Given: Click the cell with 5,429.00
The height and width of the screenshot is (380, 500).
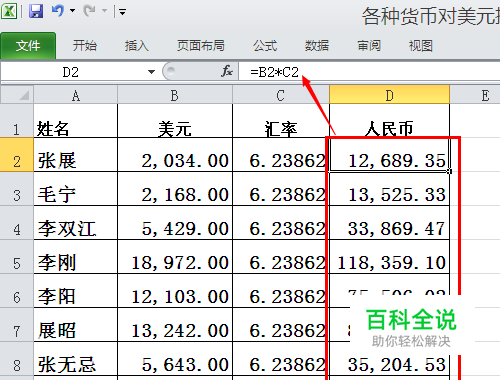Looking at the screenshot, I should [175, 223].
